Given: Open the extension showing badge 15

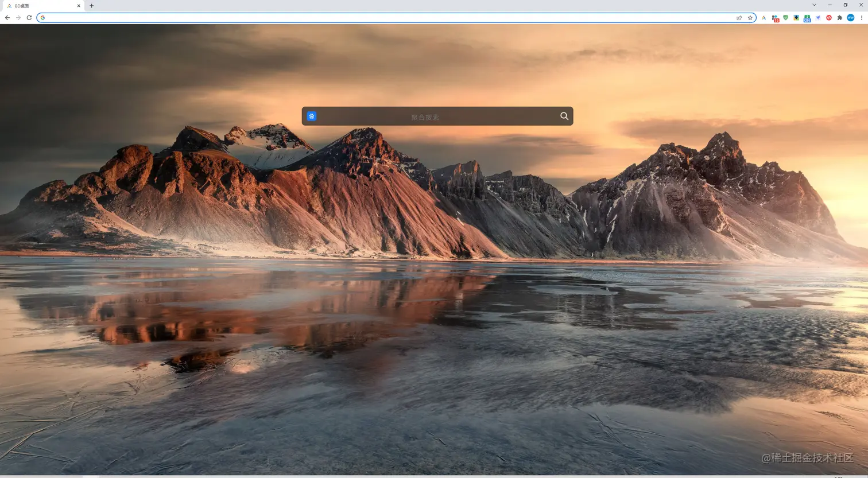Looking at the screenshot, I should point(775,18).
